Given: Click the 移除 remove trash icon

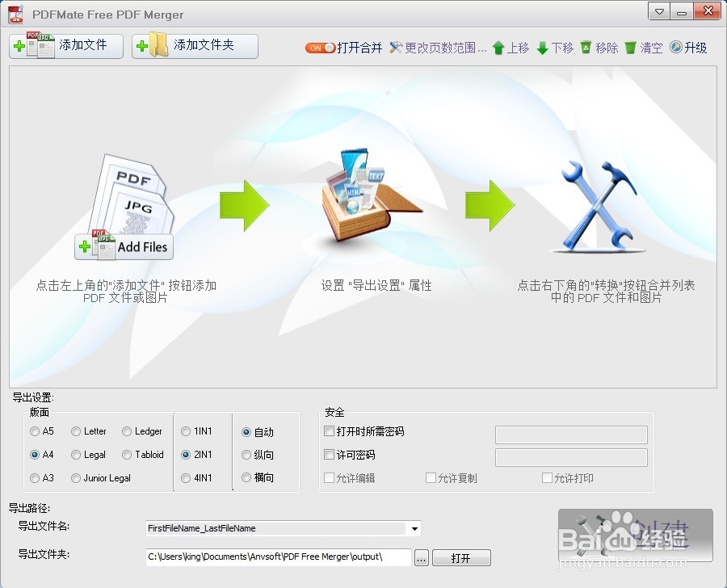Looking at the screenshot, I should (x=586, y=48).
